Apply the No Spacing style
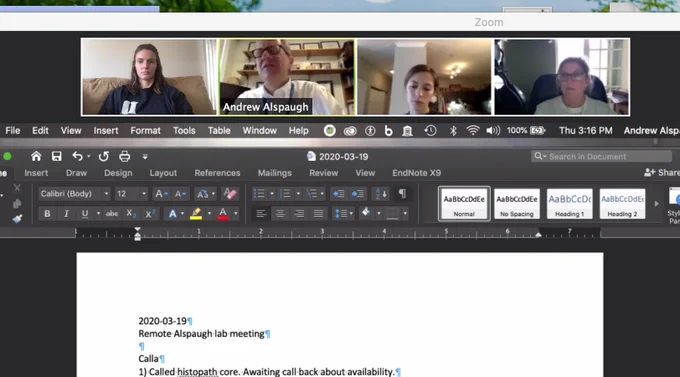The height and width of the screenshot is (377, 680). pyautogui.click(x=517, y=203)
